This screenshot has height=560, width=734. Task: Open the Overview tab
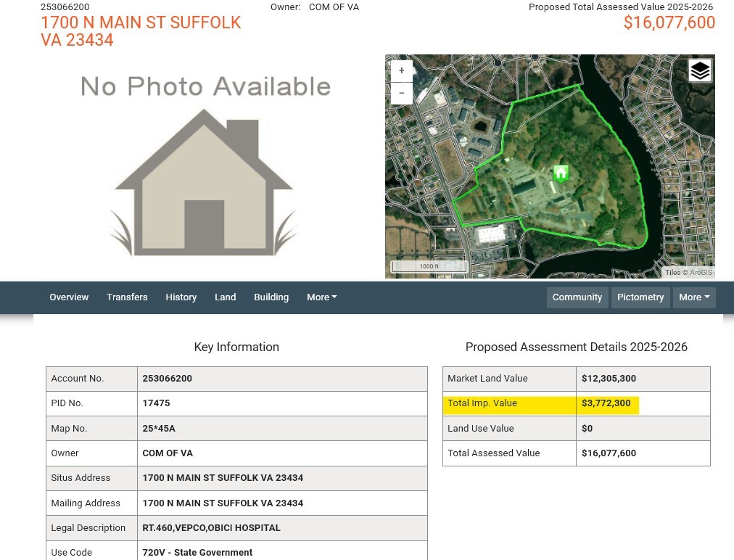click(x=69, y=297)
